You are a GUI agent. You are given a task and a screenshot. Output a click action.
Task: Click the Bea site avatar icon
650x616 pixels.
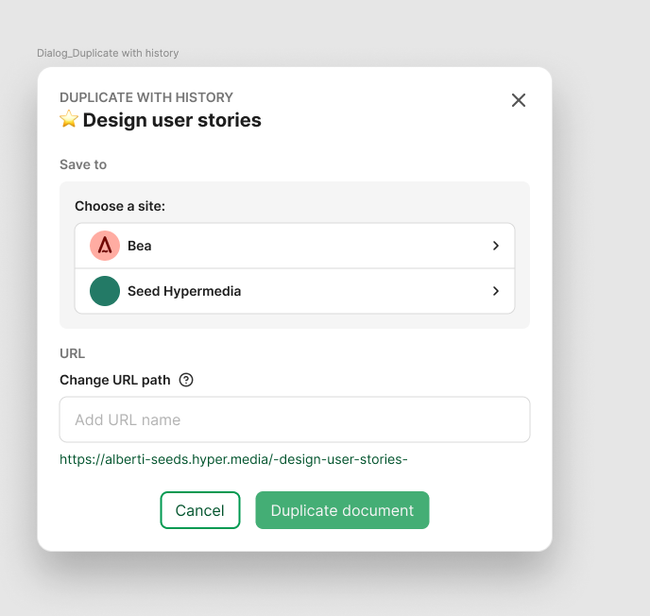[105, 246]
